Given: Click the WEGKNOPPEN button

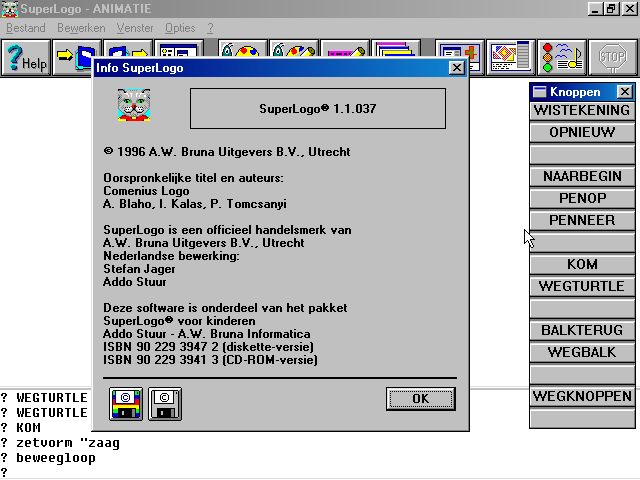Looking at the screenshot, I should (582, 397).
